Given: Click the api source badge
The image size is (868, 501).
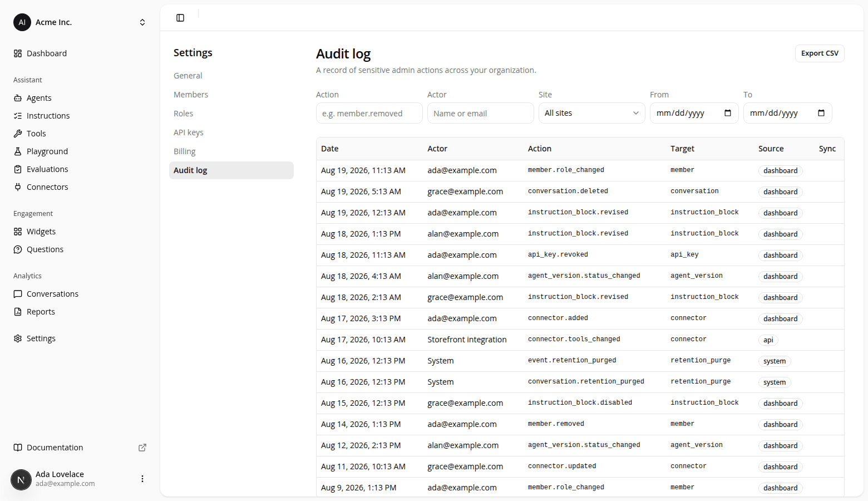Looking at the screenshot, I should click(768, 340).
